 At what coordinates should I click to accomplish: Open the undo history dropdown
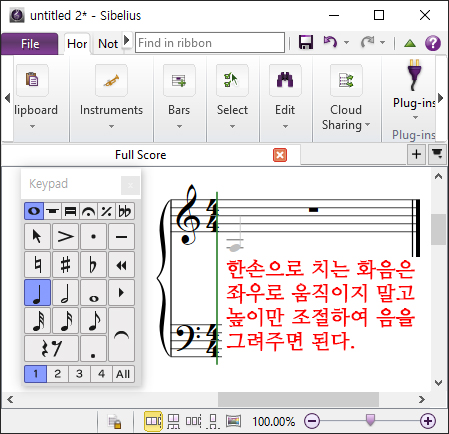point(347,43)
